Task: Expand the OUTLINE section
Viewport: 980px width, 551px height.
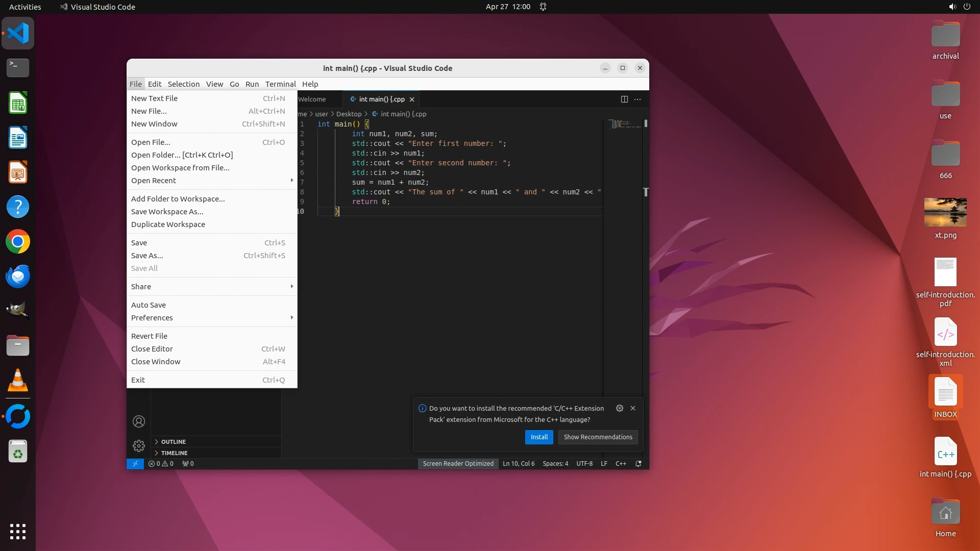Action: [174, 442]
